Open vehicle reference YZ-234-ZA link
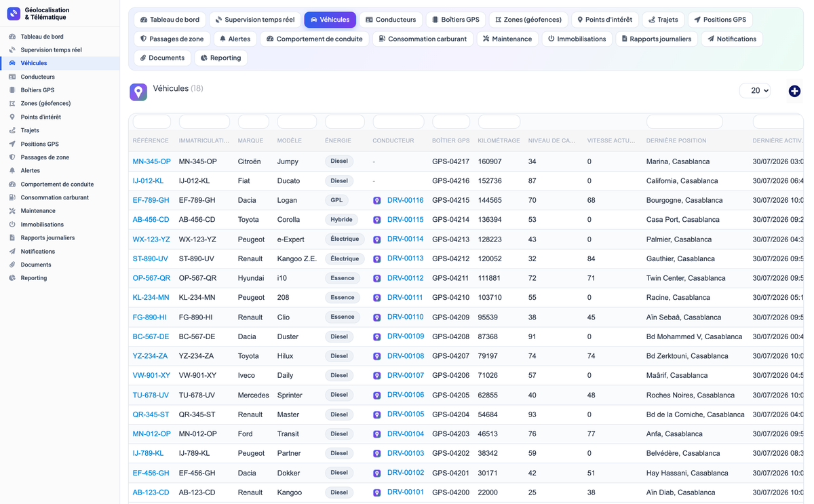Image resolution: width=814 pixels, height=504 pixels. (x=150, y=356)
